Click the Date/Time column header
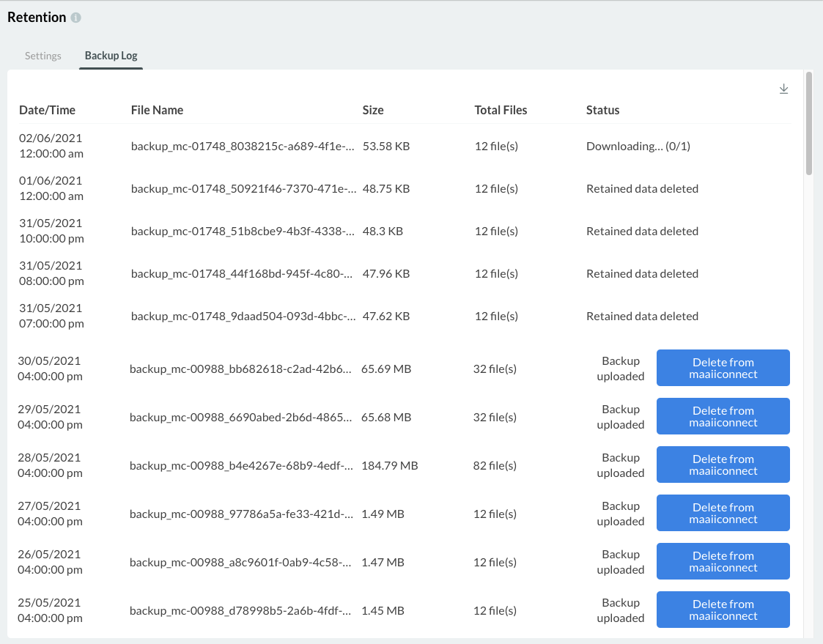 click(x=47, y=110)
